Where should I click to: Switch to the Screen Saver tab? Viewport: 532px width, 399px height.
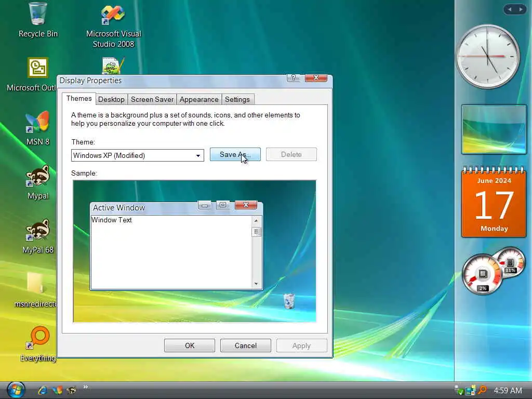tap(152, 99)
